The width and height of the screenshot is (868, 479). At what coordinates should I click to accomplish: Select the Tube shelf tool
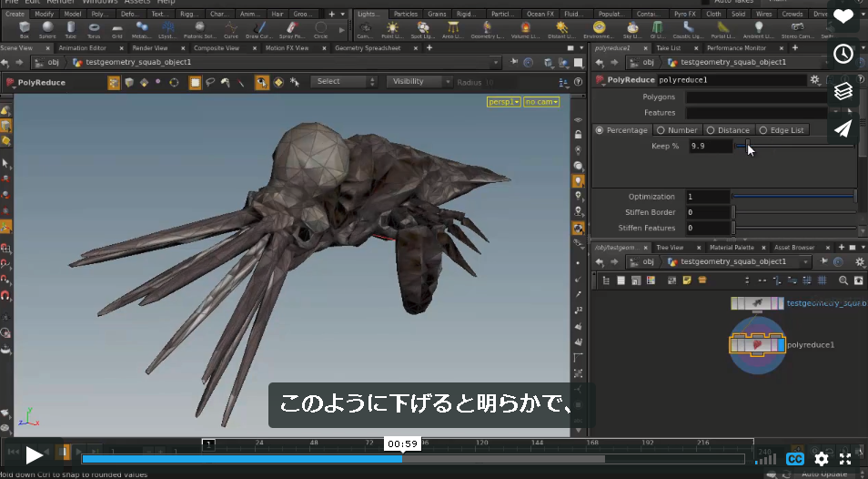pyautogui.click(x=70, y=29)
